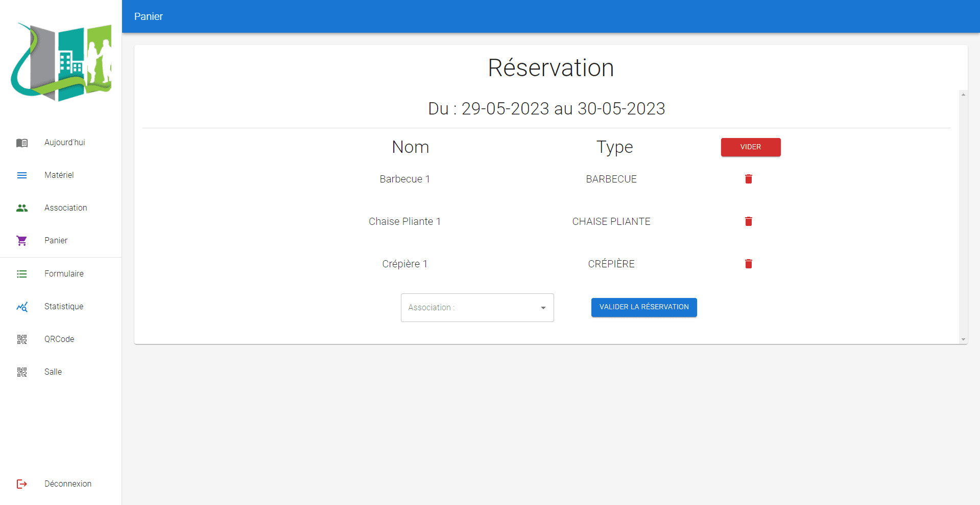Click the scrollbar up arrow
This screenshot has width=980, height=505.
coord(963,95)
